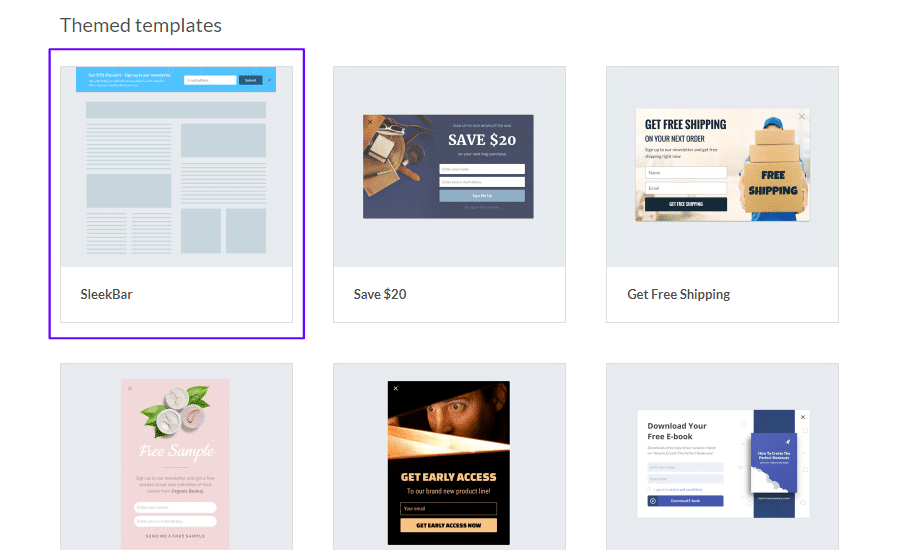Image resolution: width=909 pixels, height=550 pixels.
Task: Click the Download E-book button in preview
Action: pos(685,500)
